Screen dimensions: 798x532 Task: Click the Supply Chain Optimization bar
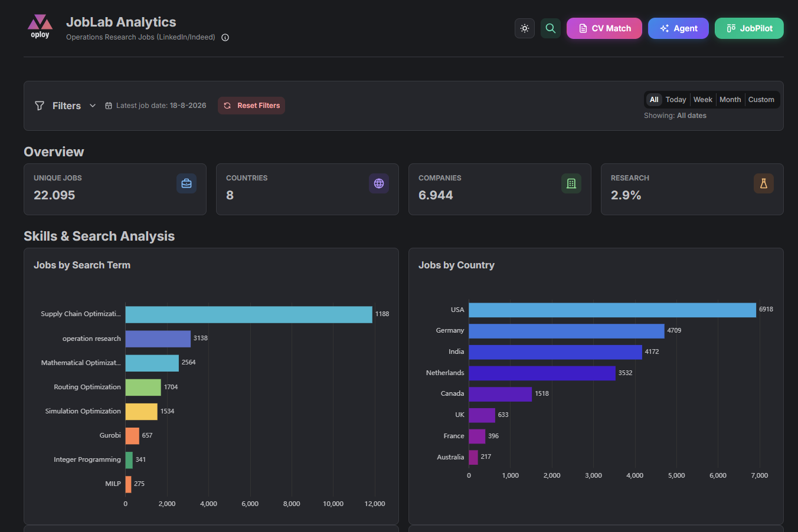coord(249,314)
